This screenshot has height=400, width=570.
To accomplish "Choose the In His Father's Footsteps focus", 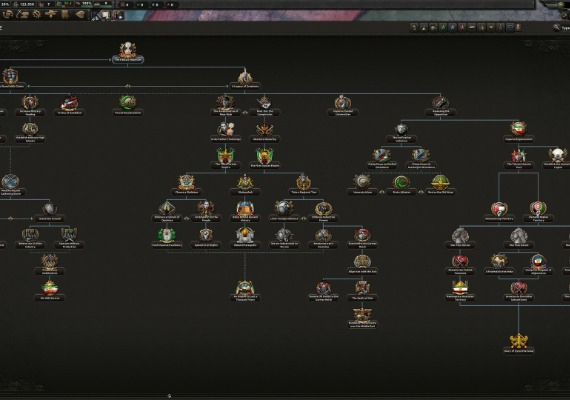I will pyautogui.click(x=225, y=132).
